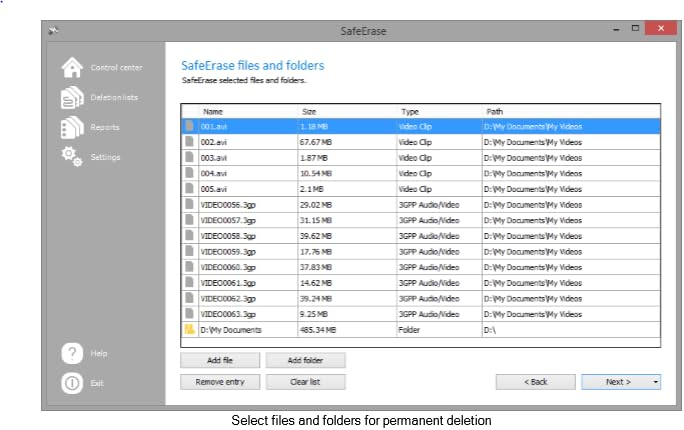Click the file icon beside VIDEO0060.3gp

click(x=189, y=267)
